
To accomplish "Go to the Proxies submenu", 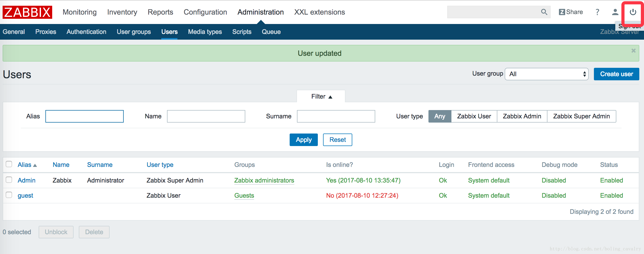I will click(46, 32).
